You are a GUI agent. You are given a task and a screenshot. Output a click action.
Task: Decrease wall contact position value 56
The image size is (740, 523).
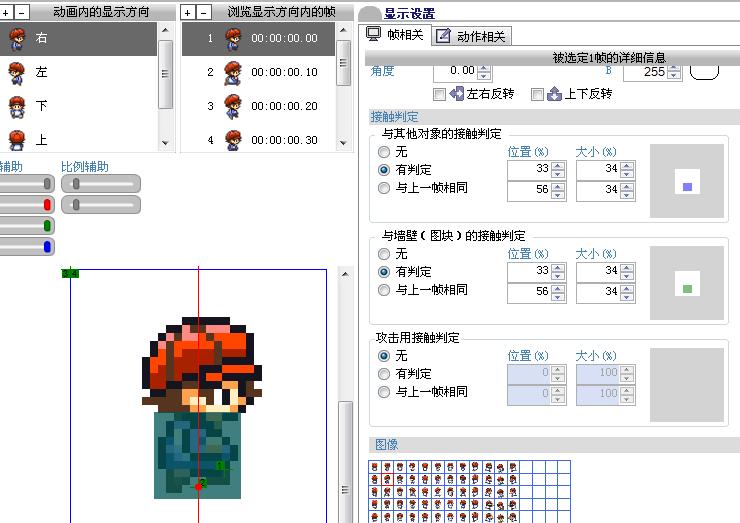(558, 296)
